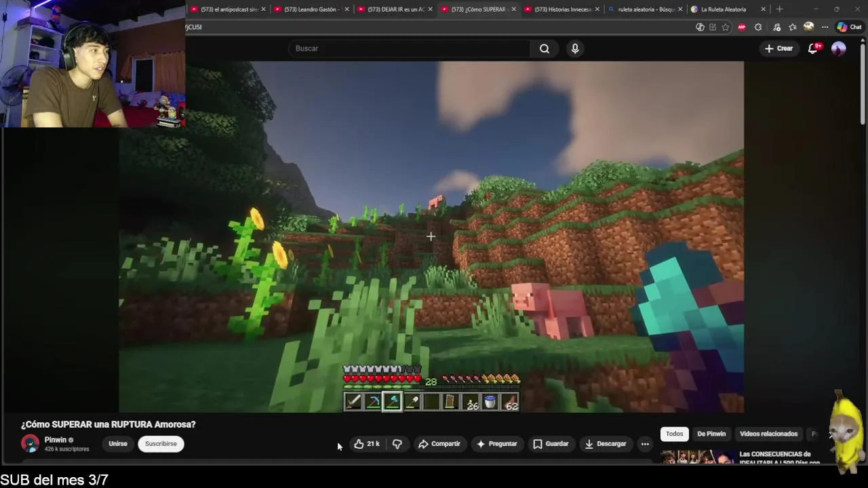Open YouTube notifications bell
Viewport: 868px width, 488px height.
[x=813, y=49]
